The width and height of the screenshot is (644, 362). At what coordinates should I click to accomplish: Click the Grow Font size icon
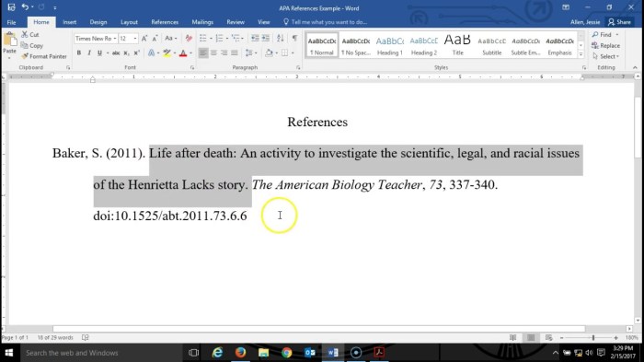click(144, 39)
